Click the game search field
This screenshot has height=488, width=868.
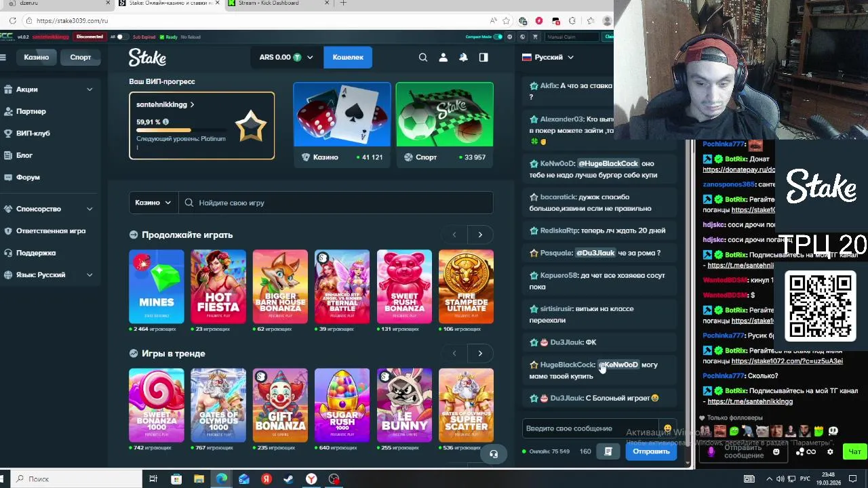(x=336, y=203)
